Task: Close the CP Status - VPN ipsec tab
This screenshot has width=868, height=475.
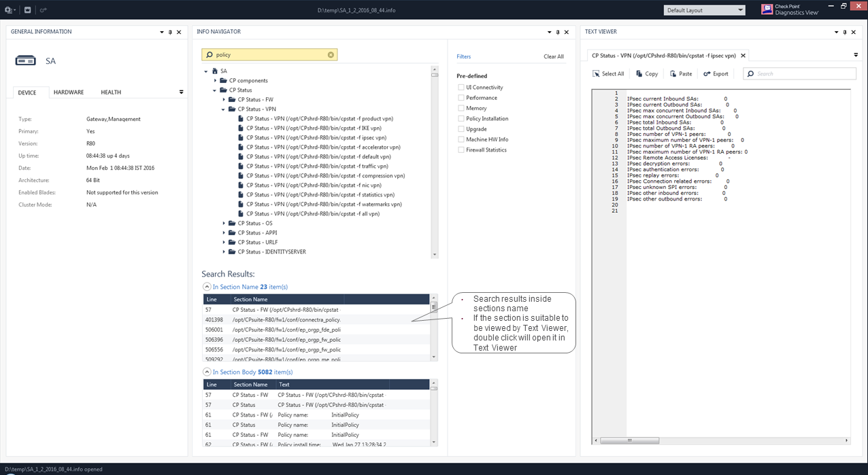Action: pyautogui.click(x=743, y=56)
